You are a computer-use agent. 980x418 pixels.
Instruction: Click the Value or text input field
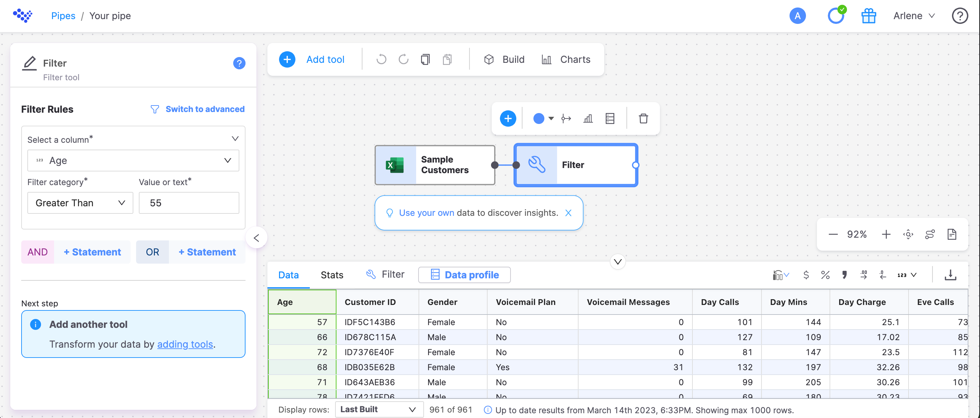point(189,202)
